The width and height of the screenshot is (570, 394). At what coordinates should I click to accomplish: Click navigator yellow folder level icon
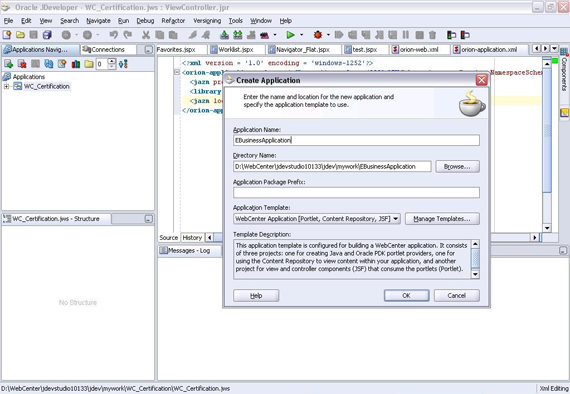[x=89, y=64]
